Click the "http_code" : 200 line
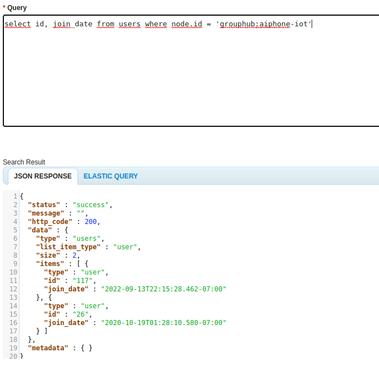 pyautogui.click(x=64, y=221)
